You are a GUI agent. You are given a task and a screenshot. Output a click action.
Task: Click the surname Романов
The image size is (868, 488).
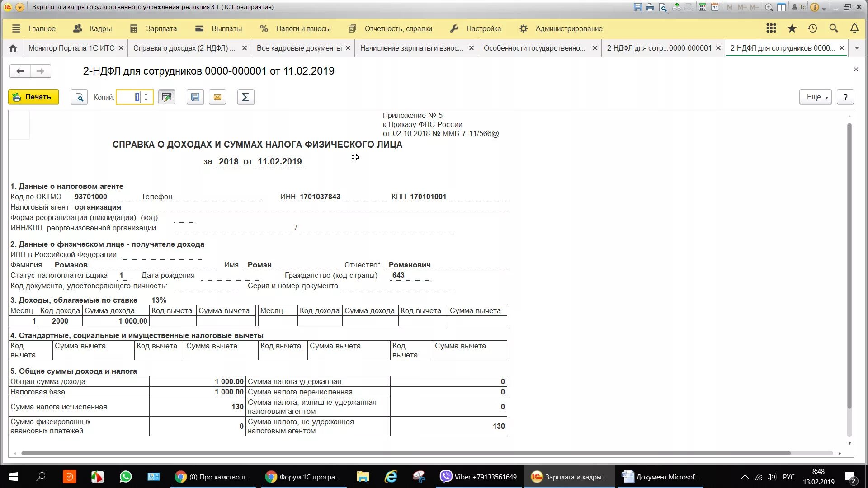point(71,265)
